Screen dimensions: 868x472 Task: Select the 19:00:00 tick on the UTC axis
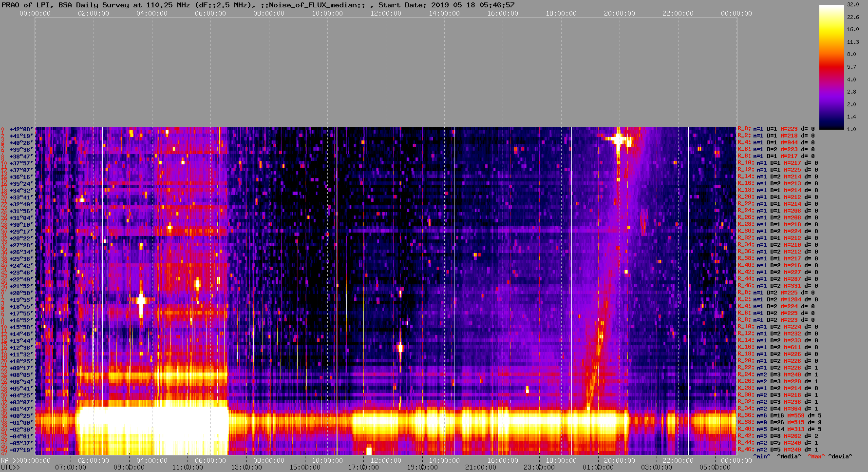[x=422, y=467]
